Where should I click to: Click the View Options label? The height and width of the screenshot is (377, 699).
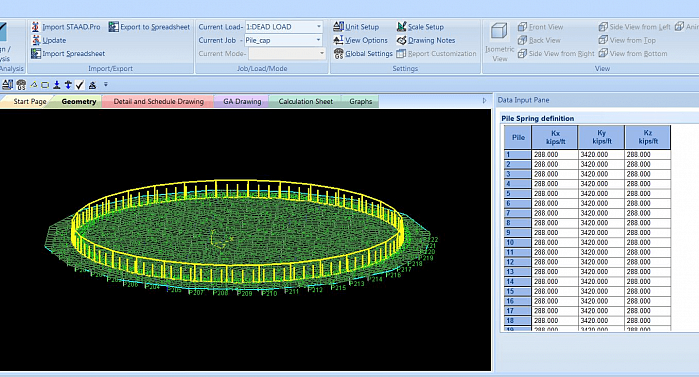[x=366, y=40]
